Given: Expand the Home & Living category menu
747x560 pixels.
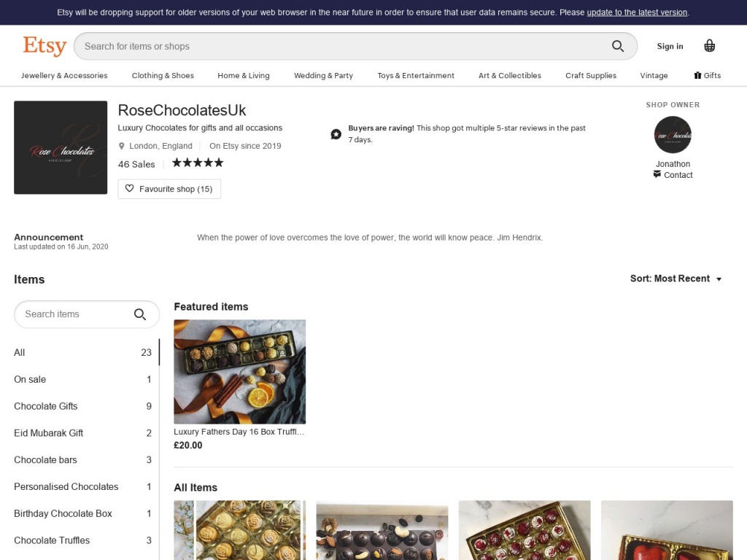Looking at the screenshot, I should tap(243, 75).
